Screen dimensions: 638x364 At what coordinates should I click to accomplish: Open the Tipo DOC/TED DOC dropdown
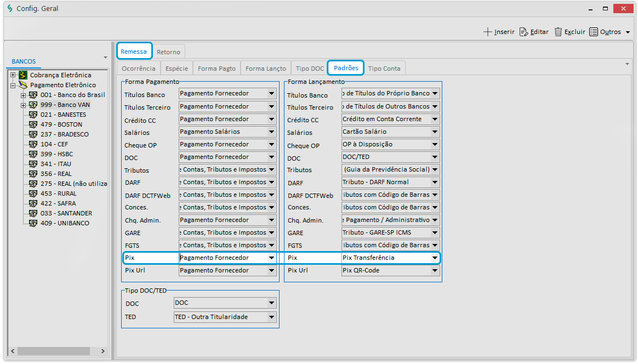coord(271,303)
